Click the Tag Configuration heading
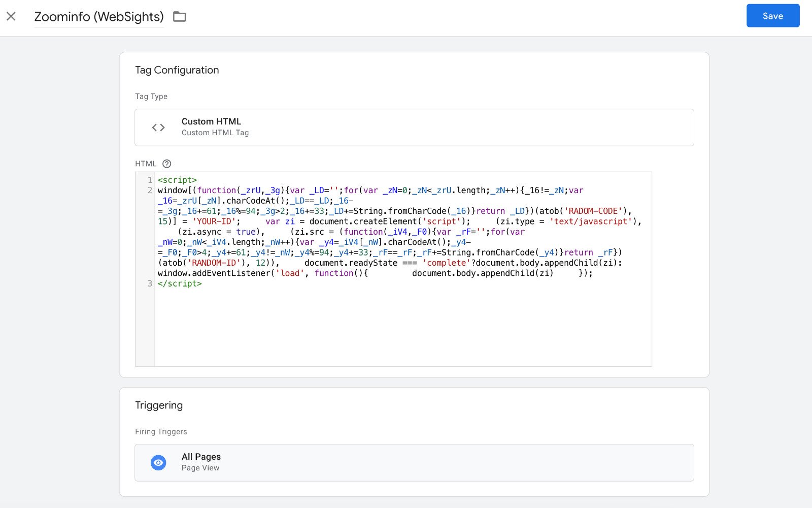The height and width of the screenshot is (508, 812). coord(177,70)
